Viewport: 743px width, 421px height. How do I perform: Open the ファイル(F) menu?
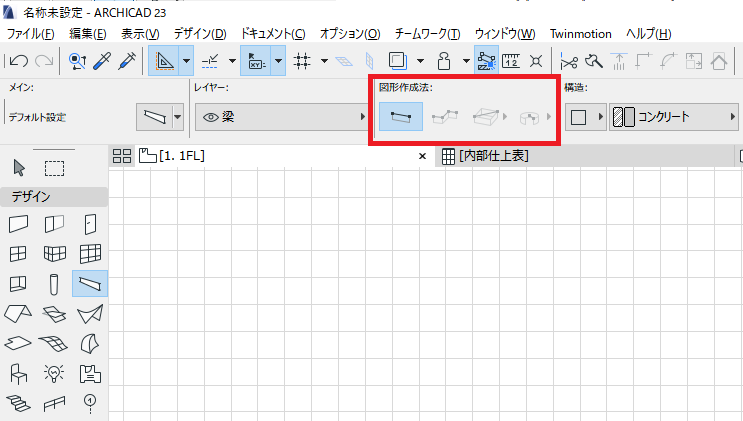pyautogui.click(x=31, y=34)
